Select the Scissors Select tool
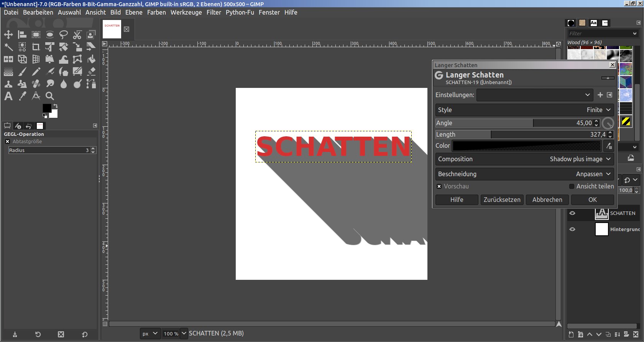The width and height of the screenshot is (644, 342). coord(77,35)
